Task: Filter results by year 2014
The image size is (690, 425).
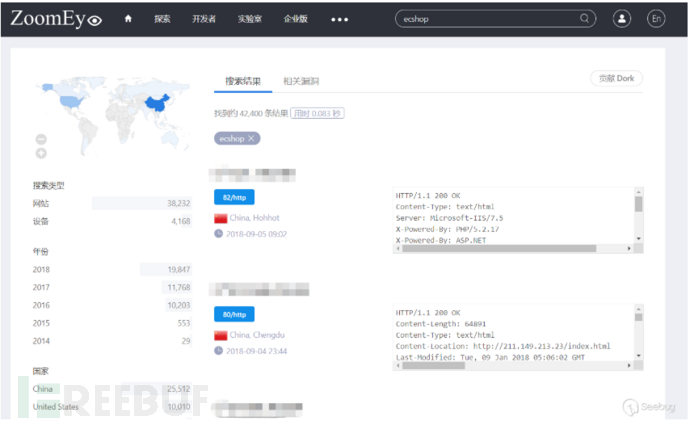Action: click(112, 341)
